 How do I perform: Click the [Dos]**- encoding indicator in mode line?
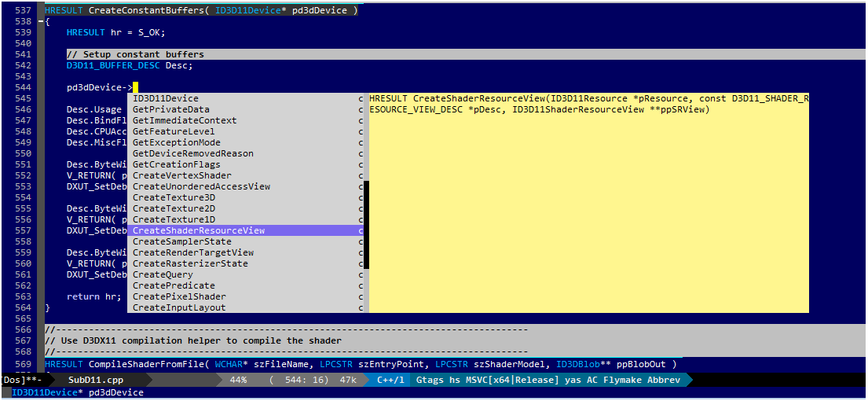20,380
